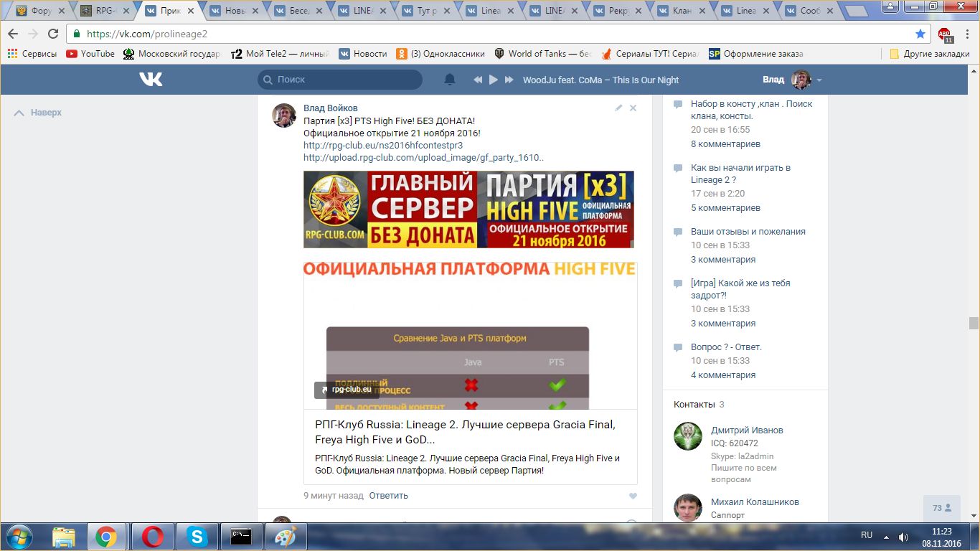
Task: Launch Skype from the taskbar
Action: click(196, 536)
